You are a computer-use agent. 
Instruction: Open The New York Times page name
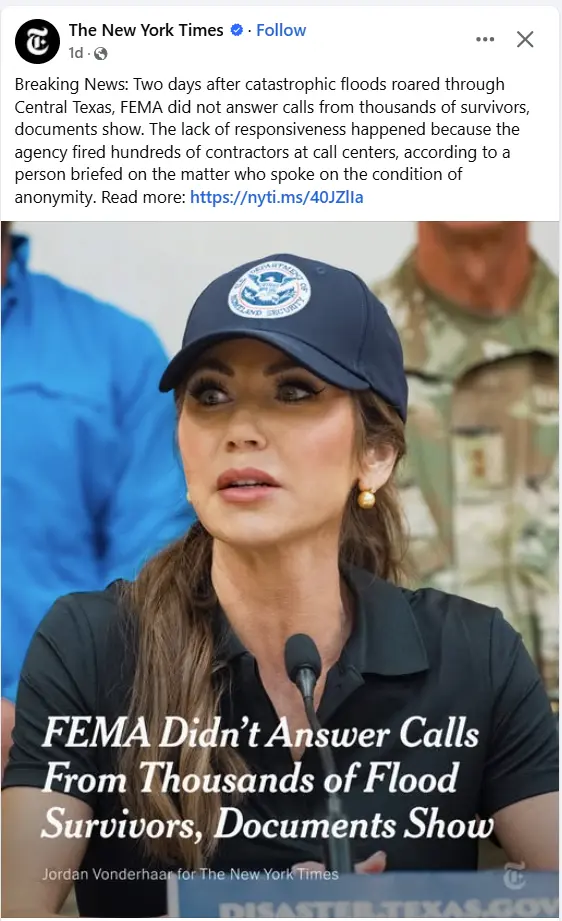pyautogui.click(x=146, y=30)
